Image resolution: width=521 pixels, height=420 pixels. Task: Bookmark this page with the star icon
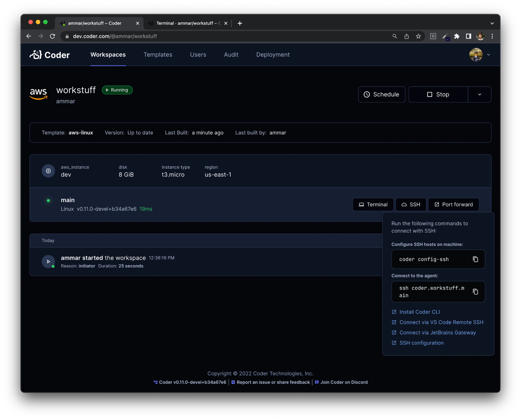(x=418, y=36)
